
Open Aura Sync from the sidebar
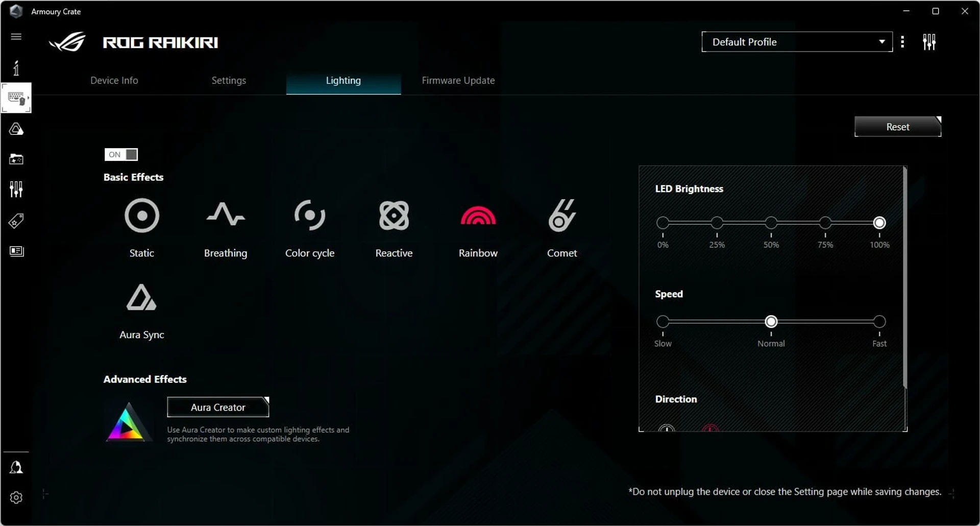(16, 129)
